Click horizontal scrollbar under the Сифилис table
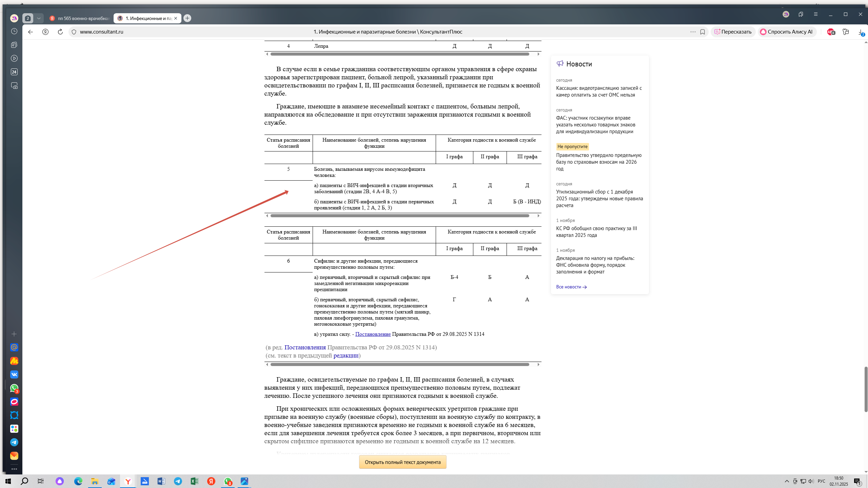 [400, 364]
